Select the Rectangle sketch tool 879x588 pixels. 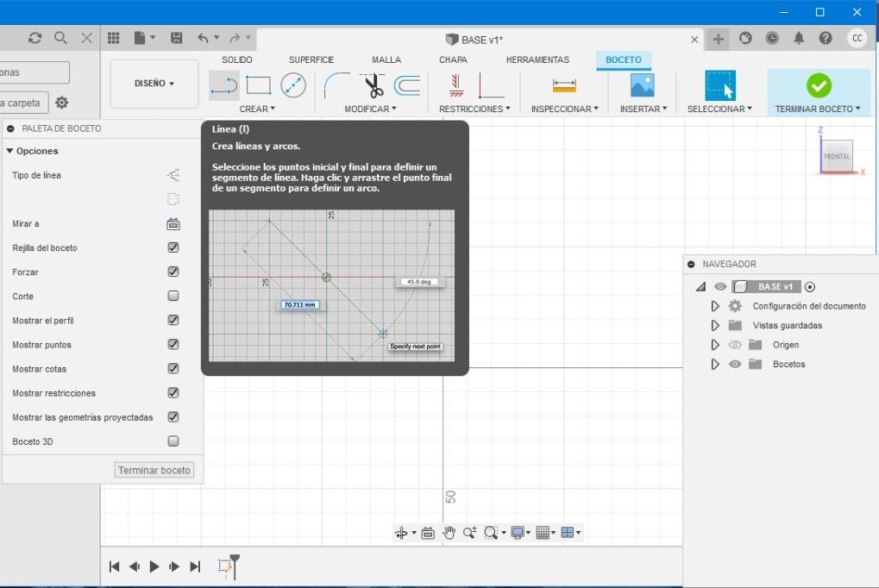pos(259,85)
